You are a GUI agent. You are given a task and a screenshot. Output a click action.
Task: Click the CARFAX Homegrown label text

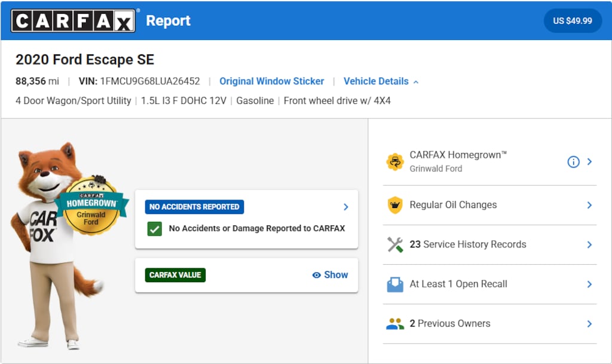(458, 155)
